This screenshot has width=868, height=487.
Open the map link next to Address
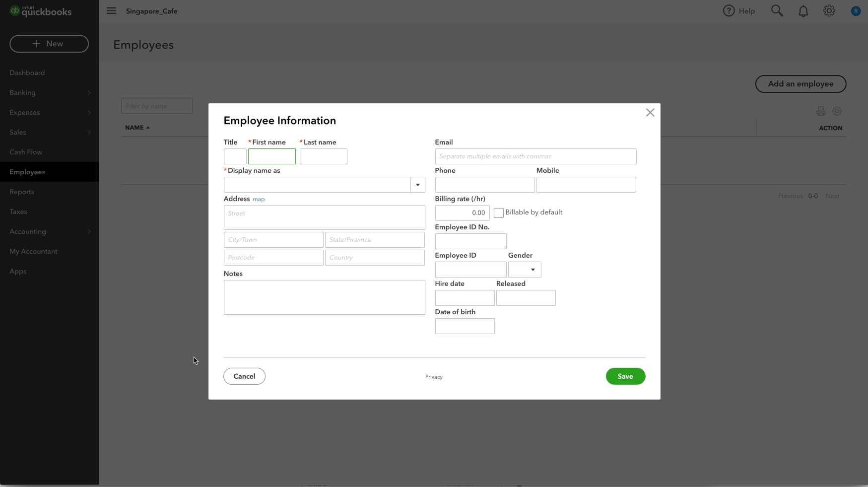(x=259, y=199)
